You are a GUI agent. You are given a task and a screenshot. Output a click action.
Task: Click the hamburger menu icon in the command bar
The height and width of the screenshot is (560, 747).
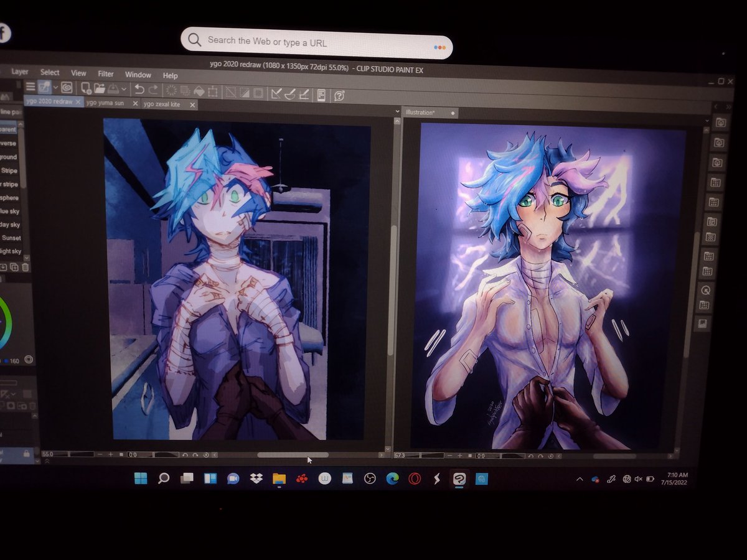(30, 86)
